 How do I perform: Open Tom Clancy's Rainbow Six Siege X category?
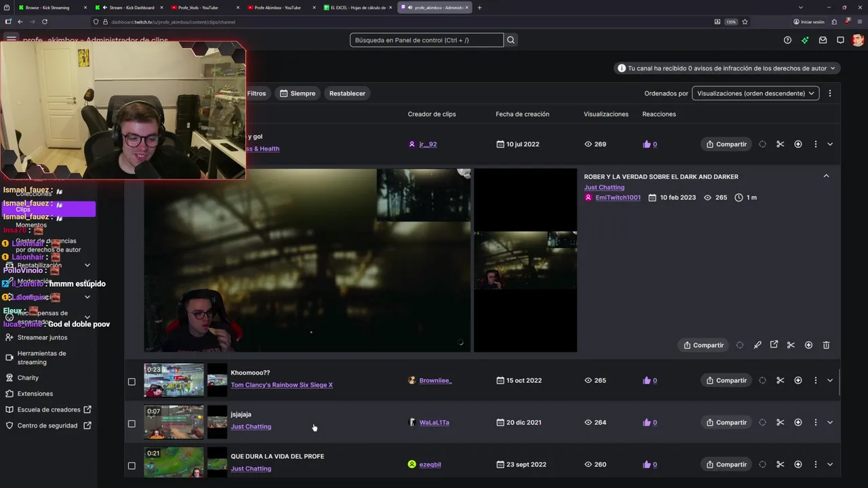[281, 385]
